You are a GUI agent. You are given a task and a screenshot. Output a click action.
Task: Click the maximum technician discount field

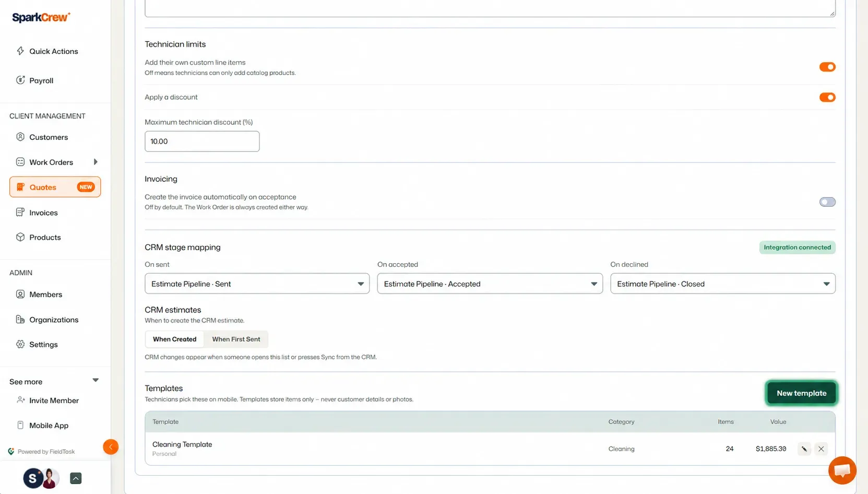coord(202,142)
